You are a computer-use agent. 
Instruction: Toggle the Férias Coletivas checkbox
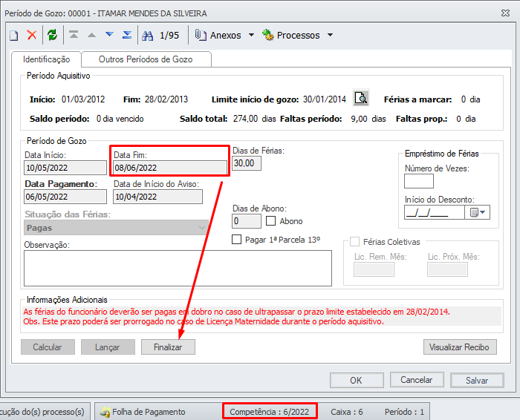(354, 242)
